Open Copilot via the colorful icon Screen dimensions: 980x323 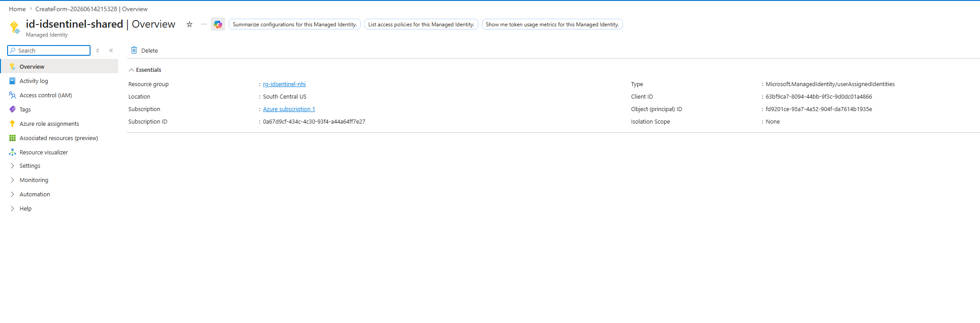(x=218, y=24)
